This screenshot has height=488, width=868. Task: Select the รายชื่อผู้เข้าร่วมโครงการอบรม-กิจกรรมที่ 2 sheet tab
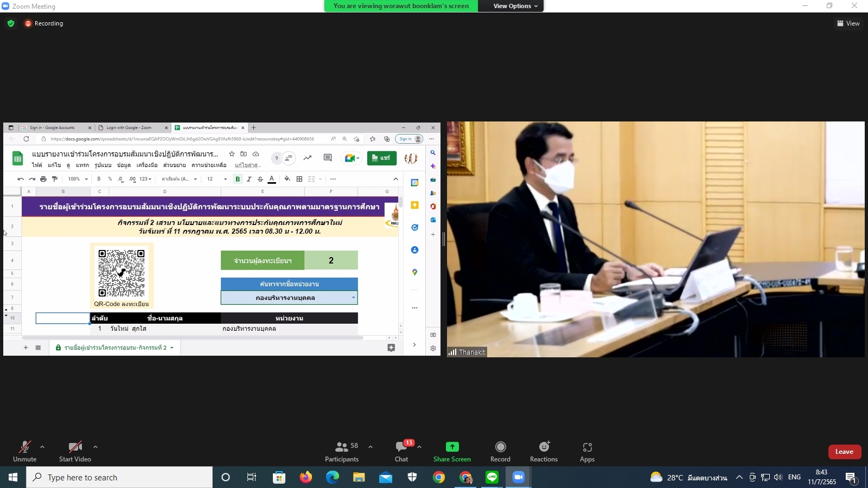coord(115,348)
